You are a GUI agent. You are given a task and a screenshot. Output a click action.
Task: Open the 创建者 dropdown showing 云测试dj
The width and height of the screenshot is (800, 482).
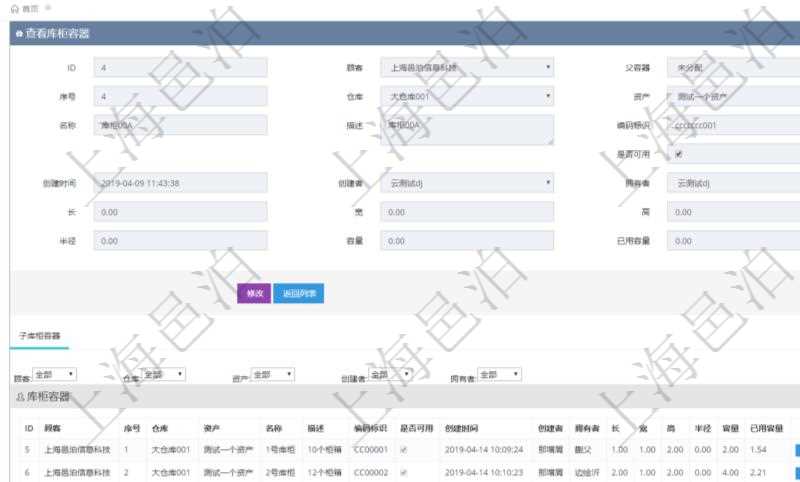coord(467,183)
